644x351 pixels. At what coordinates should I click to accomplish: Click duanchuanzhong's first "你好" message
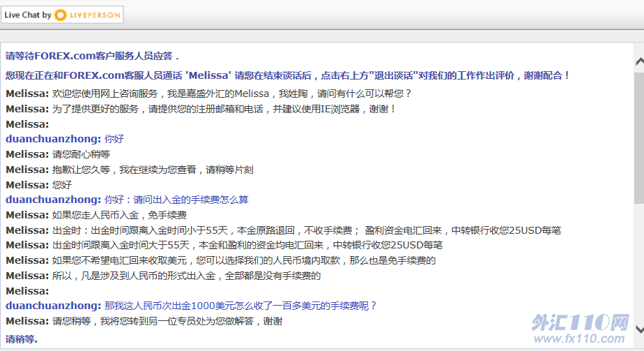click(65, 139)
